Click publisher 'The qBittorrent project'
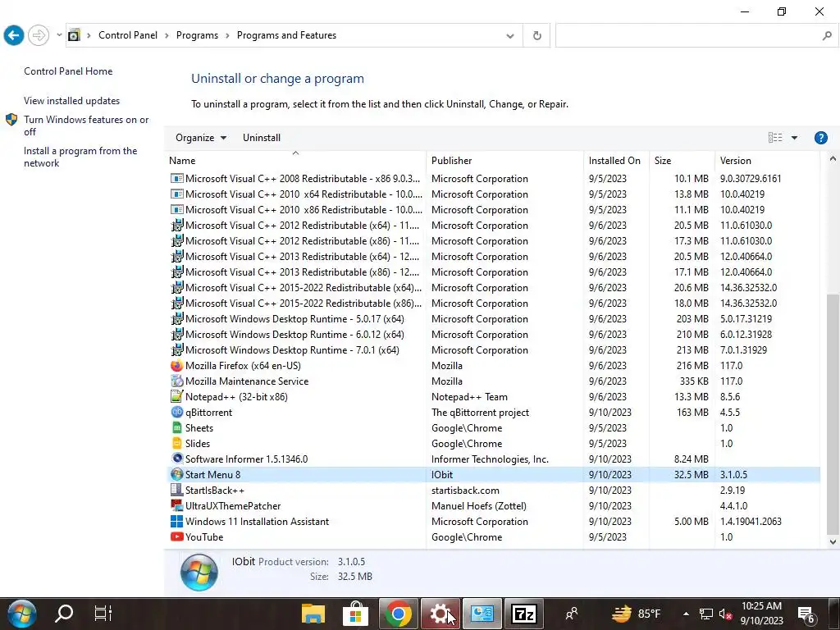840x630 pixels. [480, 413]
